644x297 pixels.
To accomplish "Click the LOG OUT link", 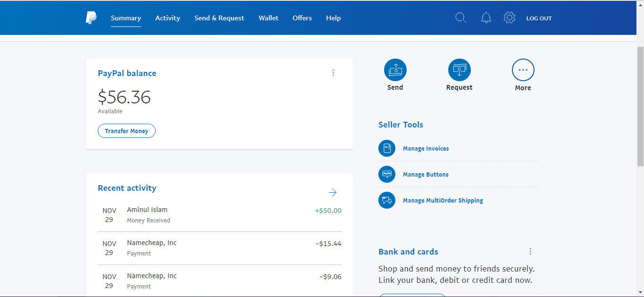I will [539, 18].
